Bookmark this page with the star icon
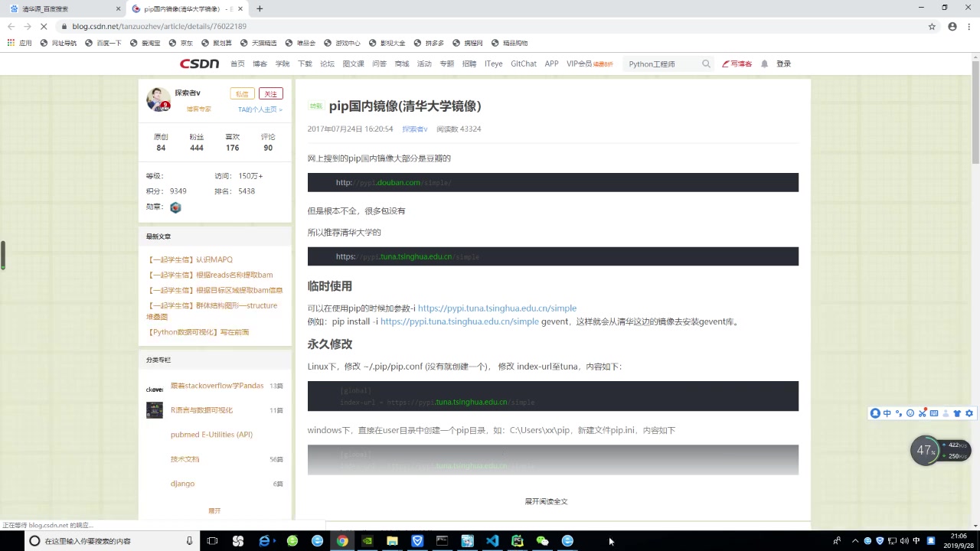Screen dimensions: 980x551 tap(932, 26)
